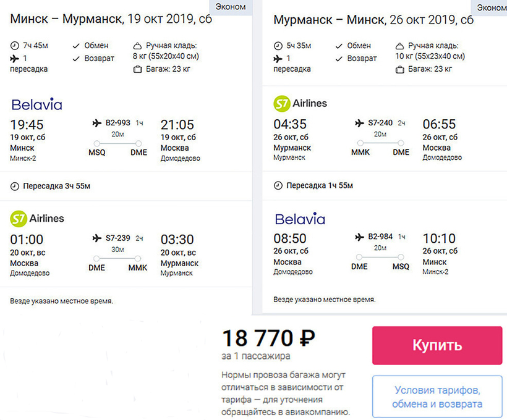Select the Эконом tab on outbound card
This screenshot has height=420, width=507.
coord(232,7)
